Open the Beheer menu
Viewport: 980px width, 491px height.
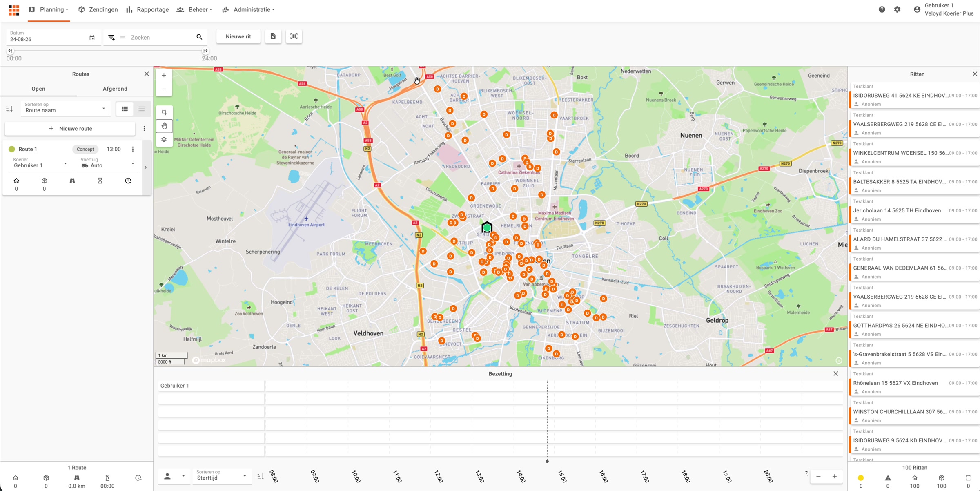[x=195, y=9]
